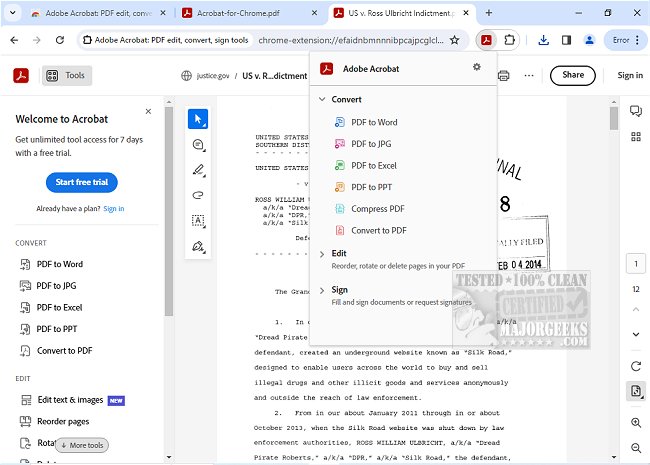This screenshot has width=650, height=465.
Task: Select the add text box tool
Action: pos(198,221)
